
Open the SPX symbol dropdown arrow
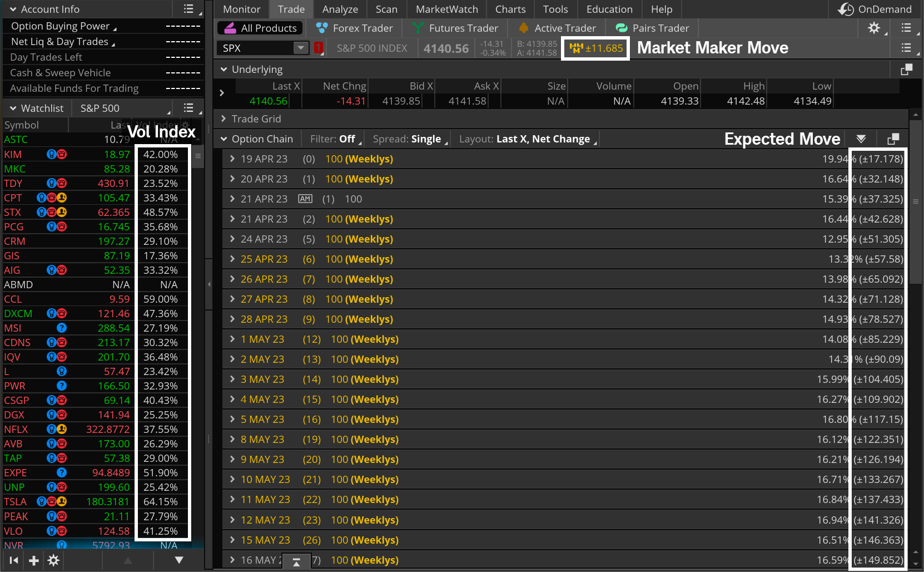tap(301, 48)
